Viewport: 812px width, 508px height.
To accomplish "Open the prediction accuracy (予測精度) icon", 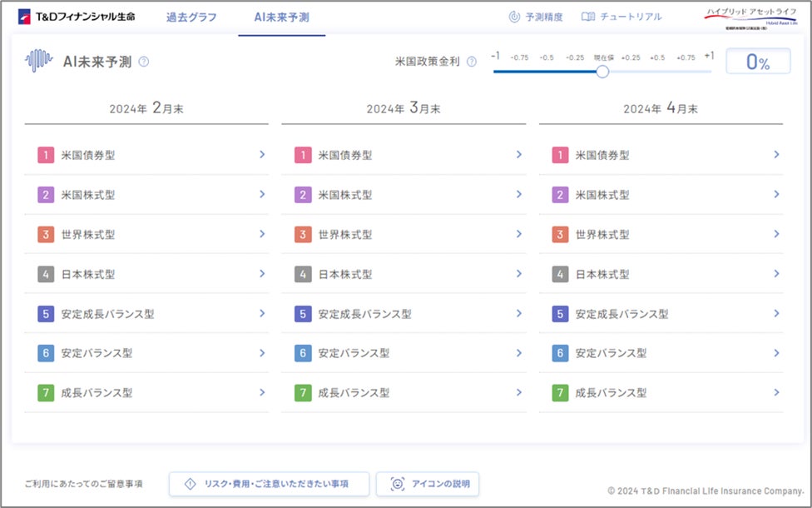I will click(x=513, y=17).
